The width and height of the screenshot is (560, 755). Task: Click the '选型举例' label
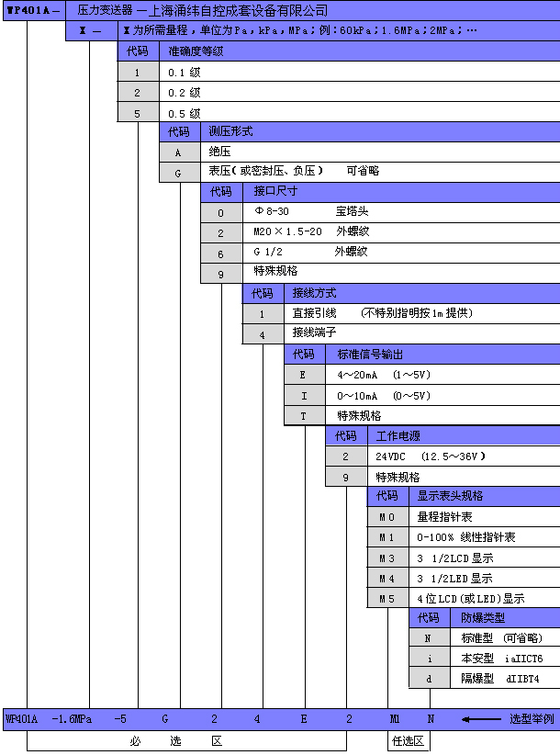[x=532, y=719]
